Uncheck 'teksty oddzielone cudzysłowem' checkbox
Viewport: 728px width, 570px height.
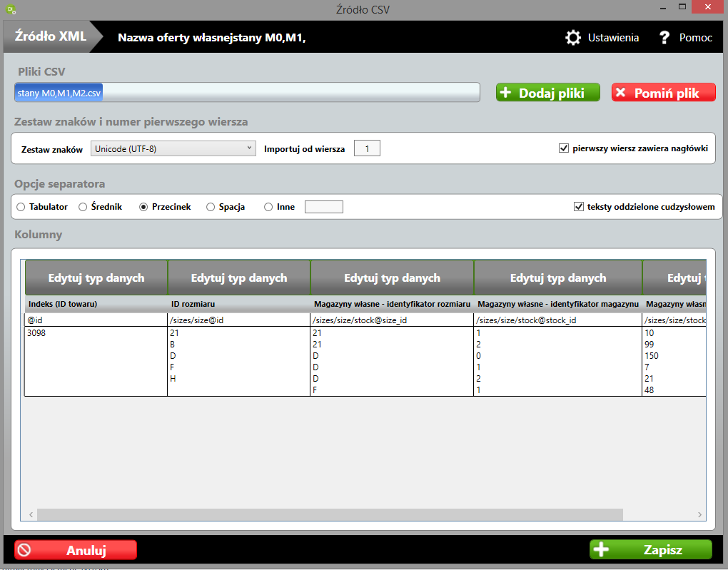coord(578,207)
